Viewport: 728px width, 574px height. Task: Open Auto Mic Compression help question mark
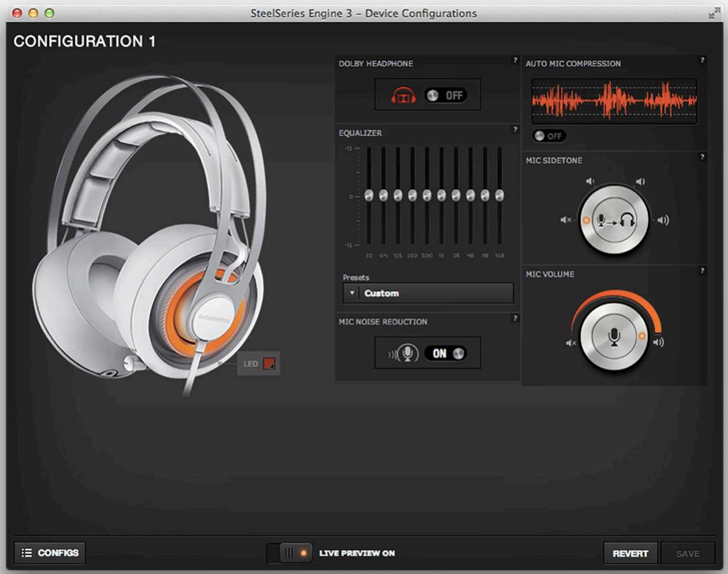702,60
